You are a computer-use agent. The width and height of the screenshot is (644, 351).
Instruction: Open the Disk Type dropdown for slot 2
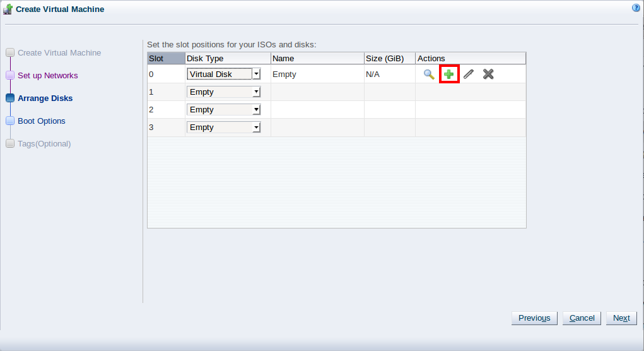pos(223,110)
